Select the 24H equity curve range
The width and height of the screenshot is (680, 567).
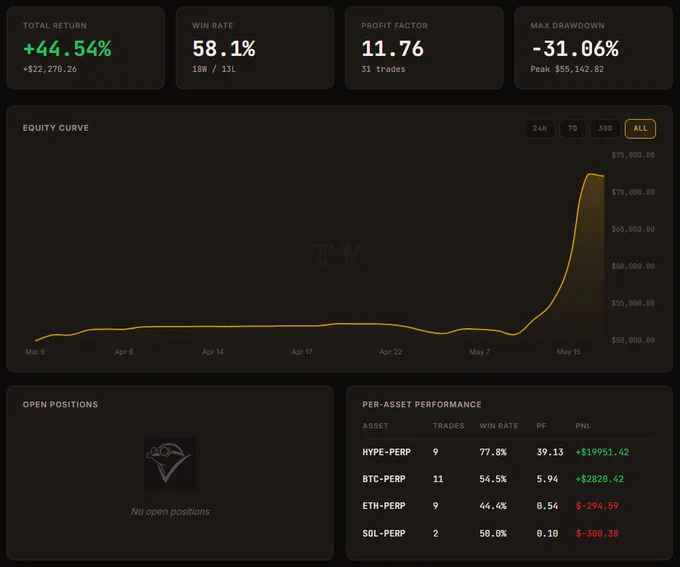tap(539, 128)
